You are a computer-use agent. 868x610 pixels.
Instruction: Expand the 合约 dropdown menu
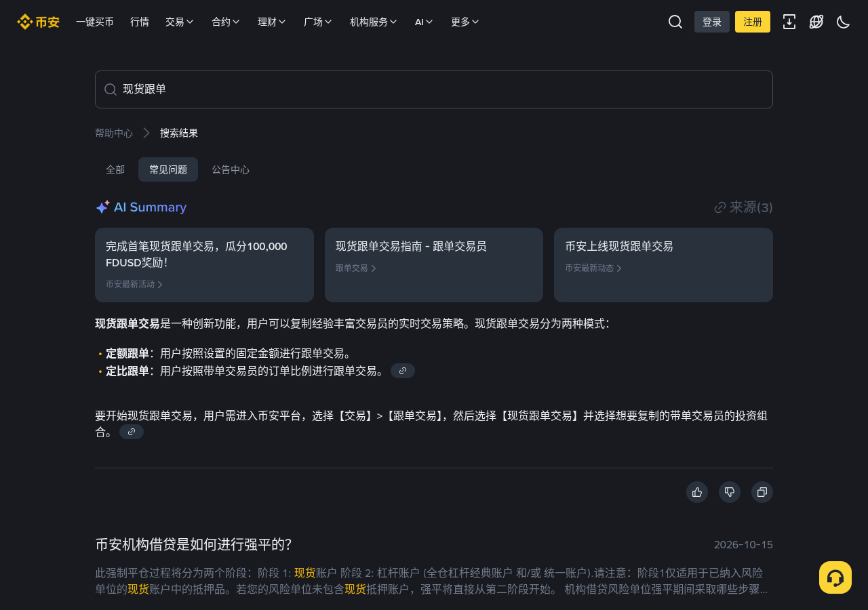226,22
